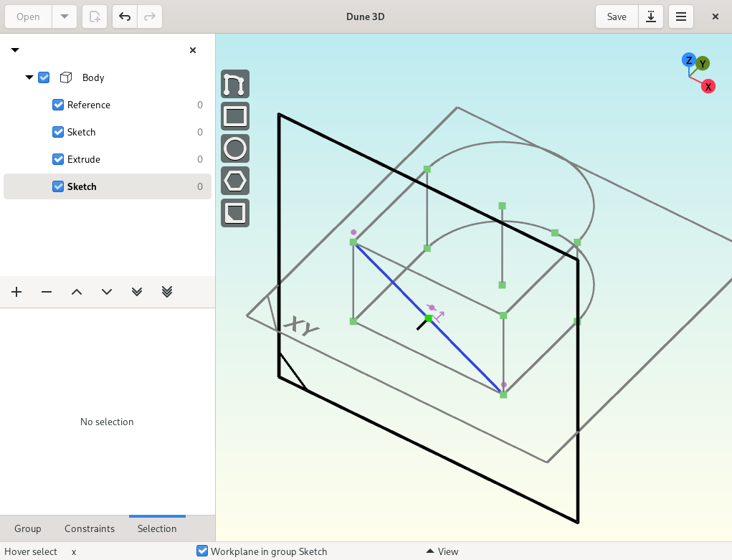The image size is (732, 560).
Task: Click the Y axis in view gizmo
Action: click(x=703, y=64)
